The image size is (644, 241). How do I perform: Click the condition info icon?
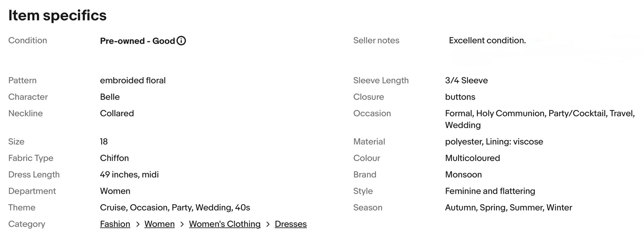181,41
